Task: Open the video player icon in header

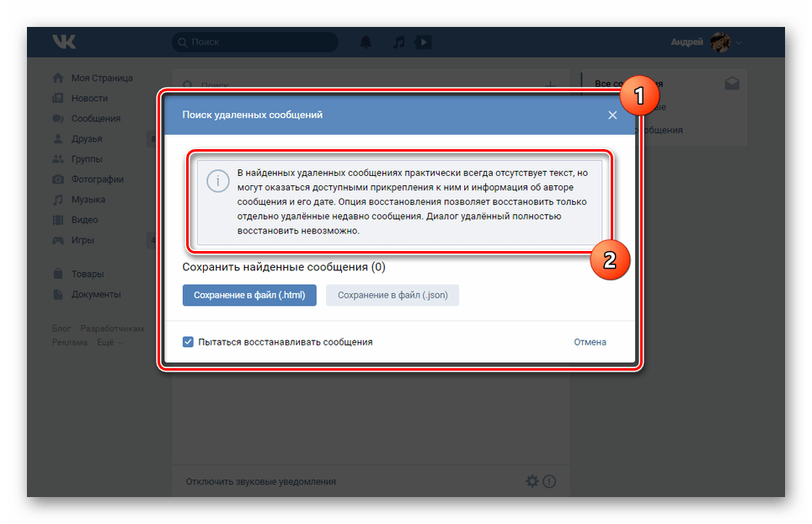Action: point(423,42)
